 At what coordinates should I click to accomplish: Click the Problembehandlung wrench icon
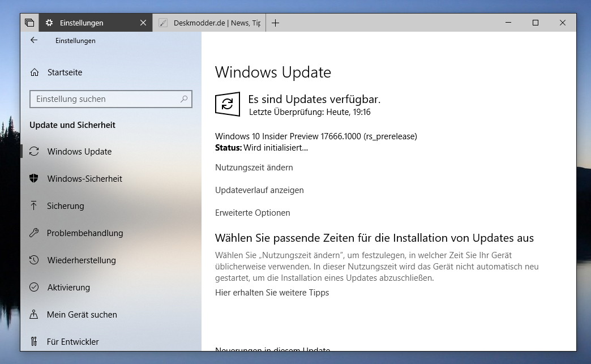click(34, 233)
